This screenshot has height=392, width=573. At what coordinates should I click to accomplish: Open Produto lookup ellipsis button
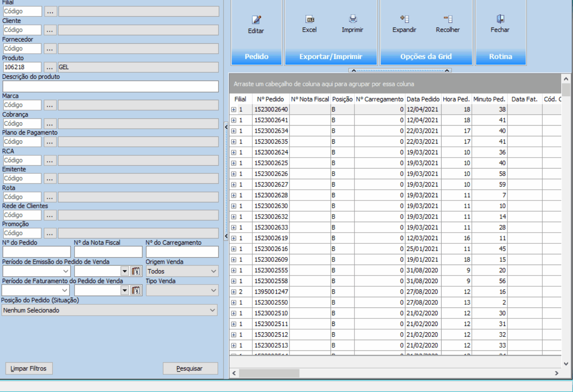click(x=50, y=67)
